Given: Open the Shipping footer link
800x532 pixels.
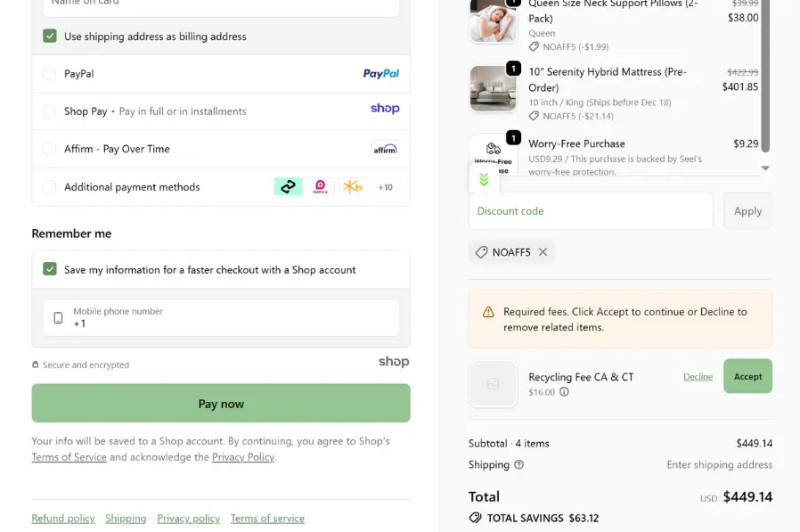Looking at the screenshot, I should click(x=126, y=518).
